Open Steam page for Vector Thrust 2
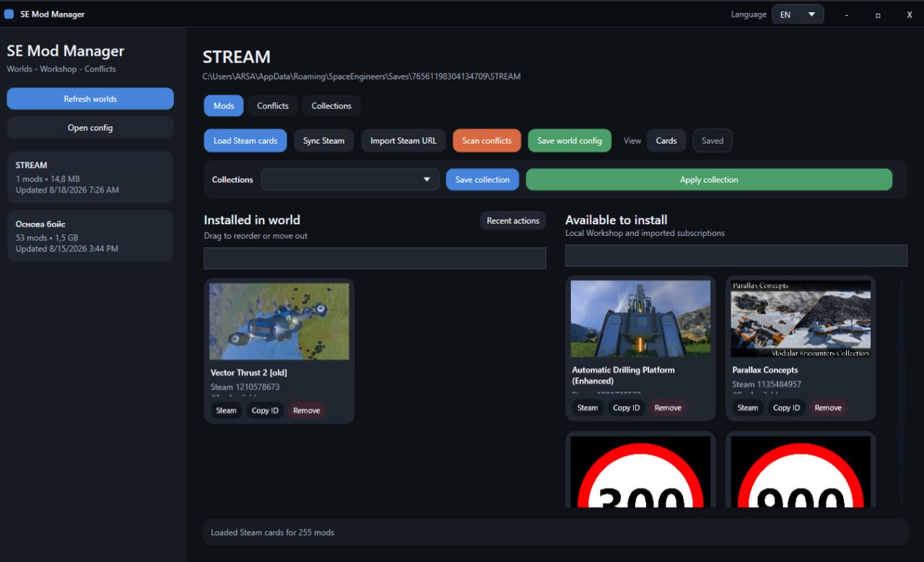 (227, 410)
